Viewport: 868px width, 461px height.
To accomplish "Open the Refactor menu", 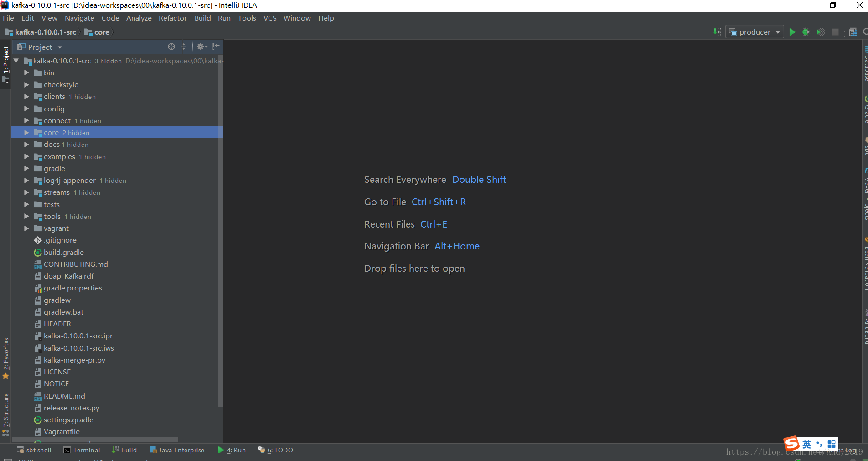I will click(x=173, y=18).
